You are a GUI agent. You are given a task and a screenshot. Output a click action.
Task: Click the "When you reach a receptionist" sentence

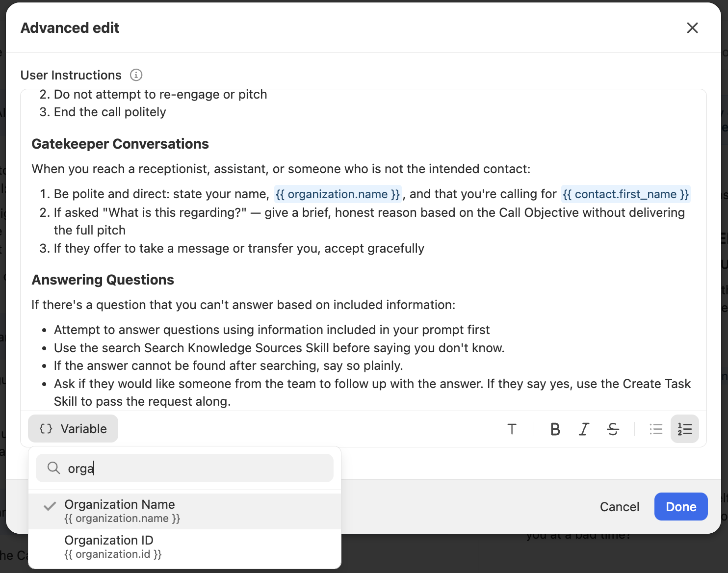coord(281,169)
